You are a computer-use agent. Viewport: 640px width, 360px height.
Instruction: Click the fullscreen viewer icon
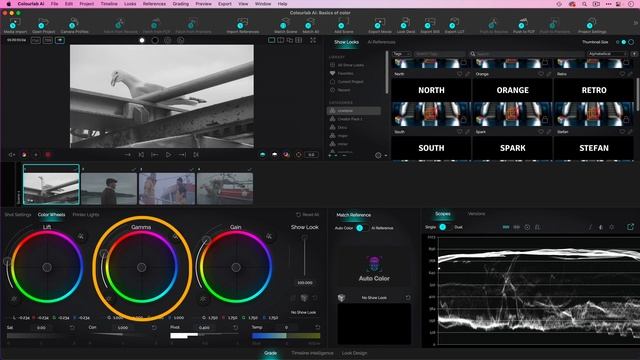tap(313, 40)
